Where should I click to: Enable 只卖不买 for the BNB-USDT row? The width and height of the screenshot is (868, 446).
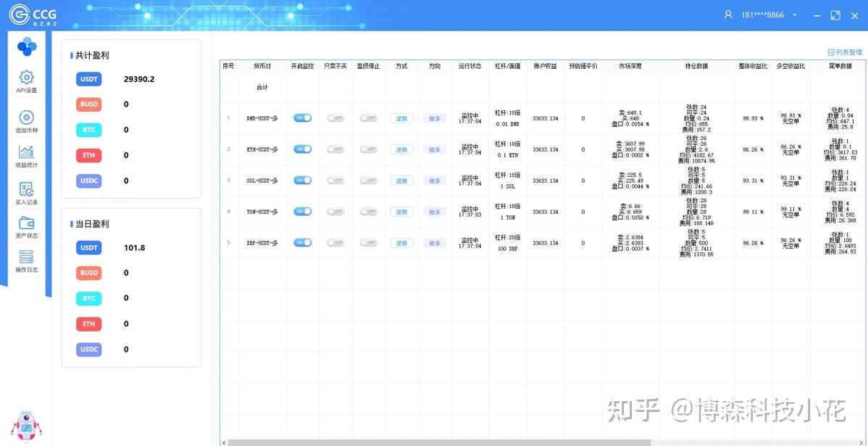tap(335, 117)
